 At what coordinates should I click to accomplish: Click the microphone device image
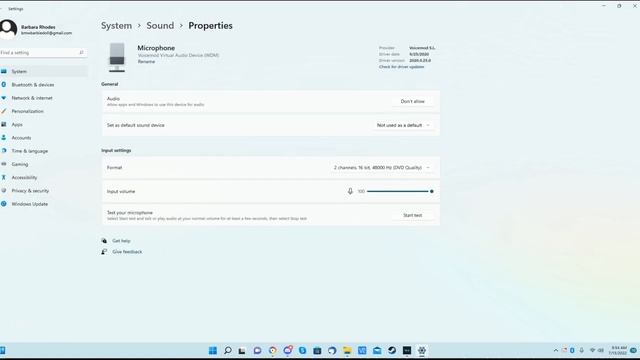[117, 57]
